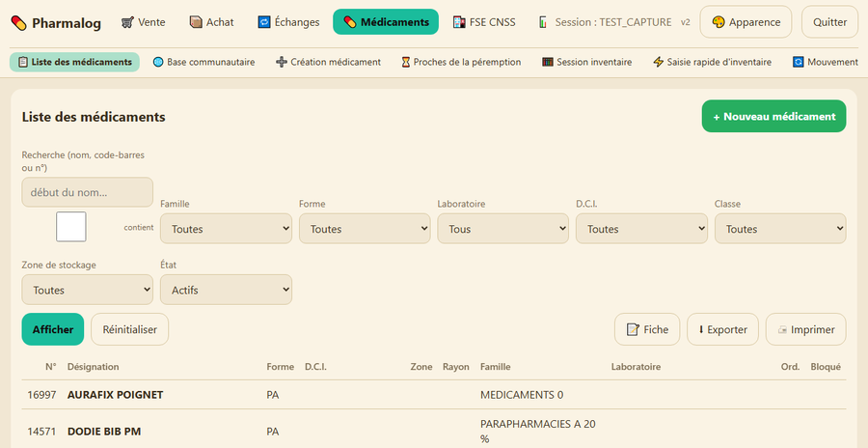Click the Imprimer button
The image size is (868, 448).
[806, 329]
